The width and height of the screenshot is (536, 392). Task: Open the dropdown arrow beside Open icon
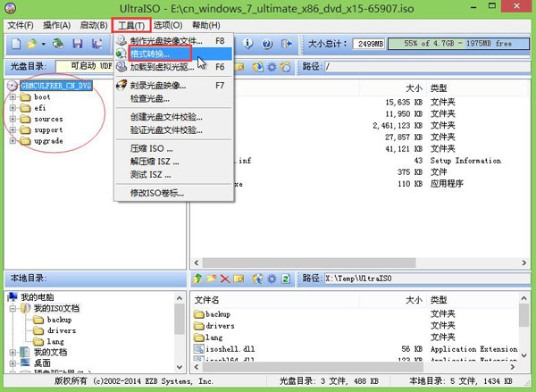tap(44, 44)
